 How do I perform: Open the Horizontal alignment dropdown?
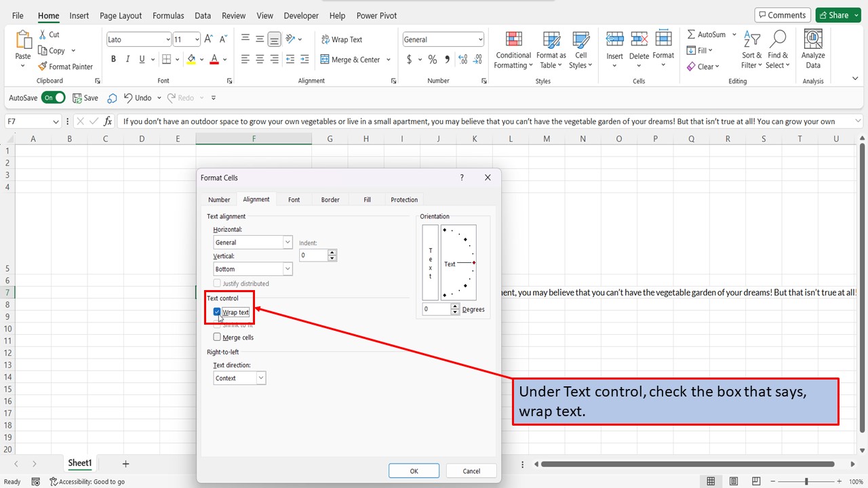(x=287, y=242)
